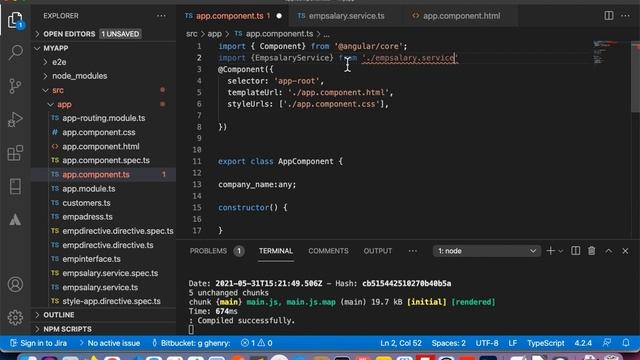This screenshot has height=360, width=640.
Task: Click the editor minimap
Action: coord(611,52)
